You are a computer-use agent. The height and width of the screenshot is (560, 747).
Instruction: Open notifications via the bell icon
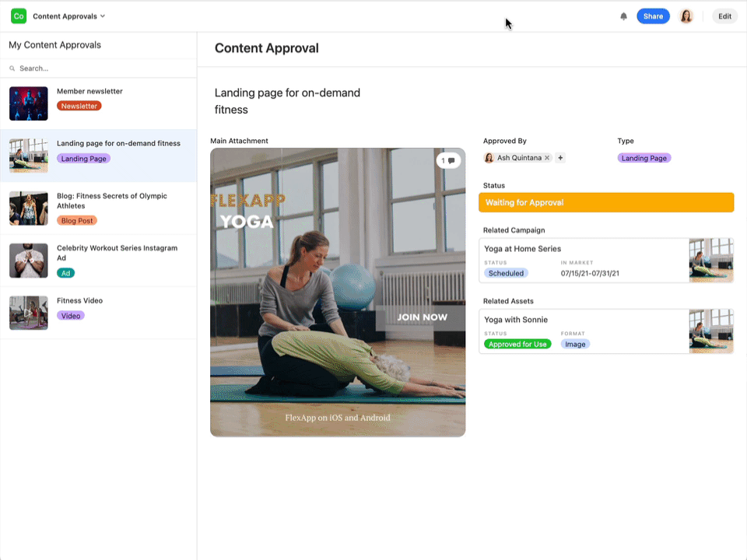click(623, 16)
